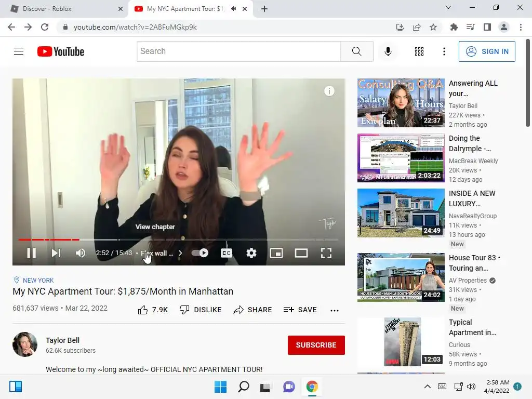This screenshot has width=532, height=399.
Task: Open a new browser tab
Action: [264, 9]
